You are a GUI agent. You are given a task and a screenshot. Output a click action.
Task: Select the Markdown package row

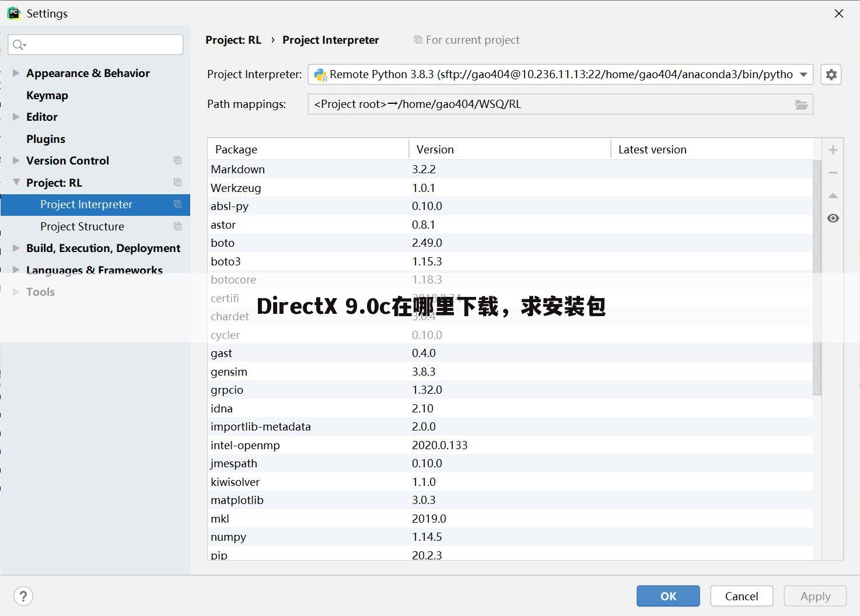click(x=510, y=169)
